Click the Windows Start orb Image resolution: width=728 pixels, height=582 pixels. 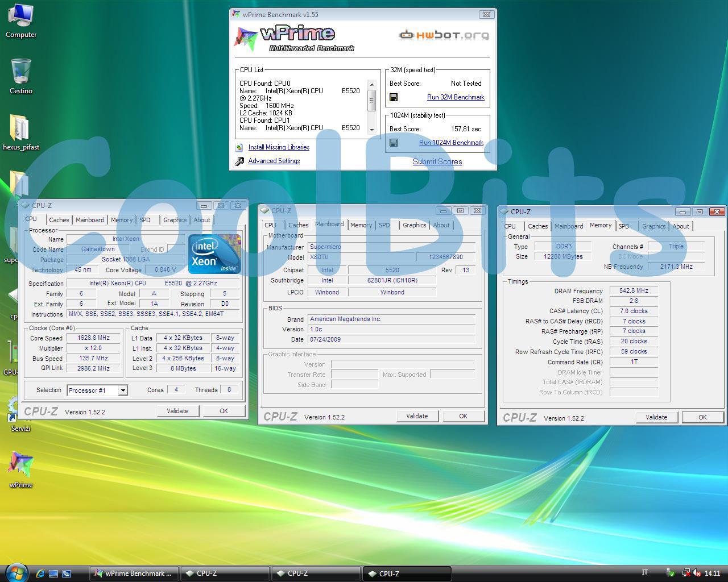tap(15, 572)
